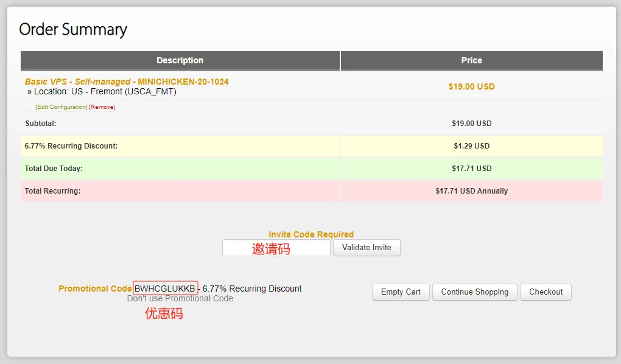
Task: Click the Promotional Code label
Action: (95, 289)
